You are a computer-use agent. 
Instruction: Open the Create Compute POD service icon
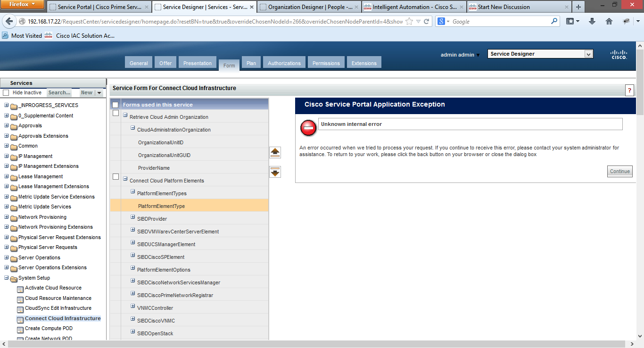pyautogui.click(x=20, y=329)
